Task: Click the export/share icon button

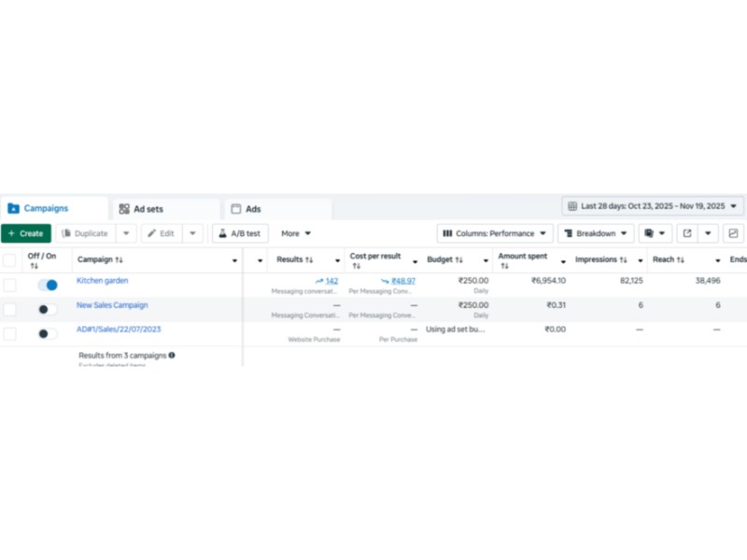Action: (x=687, y=233)
